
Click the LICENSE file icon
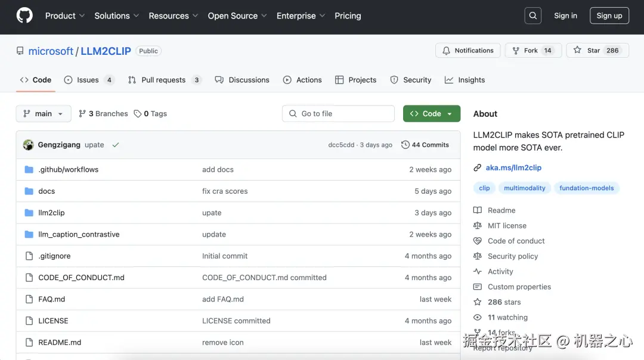[x=29, y=321]
